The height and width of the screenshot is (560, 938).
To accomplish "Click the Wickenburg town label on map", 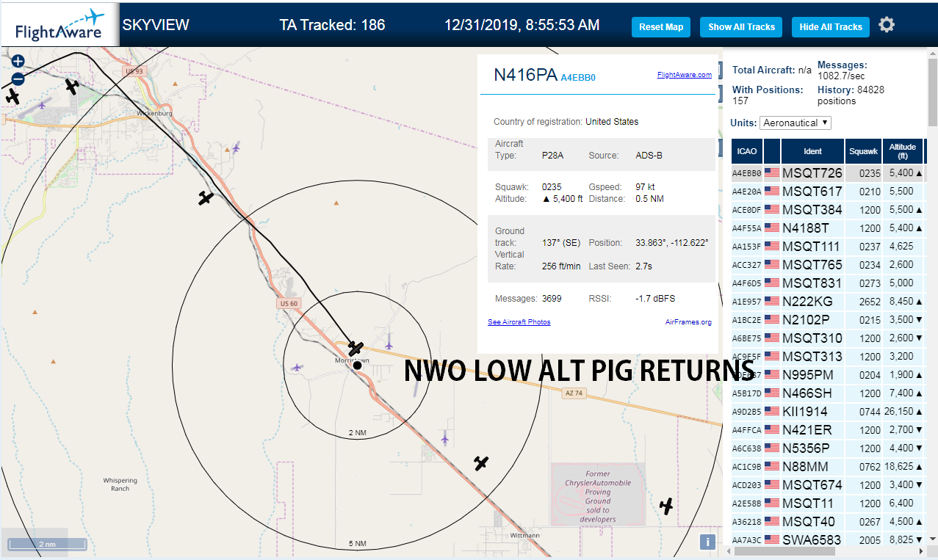I will tap(154, 114).
